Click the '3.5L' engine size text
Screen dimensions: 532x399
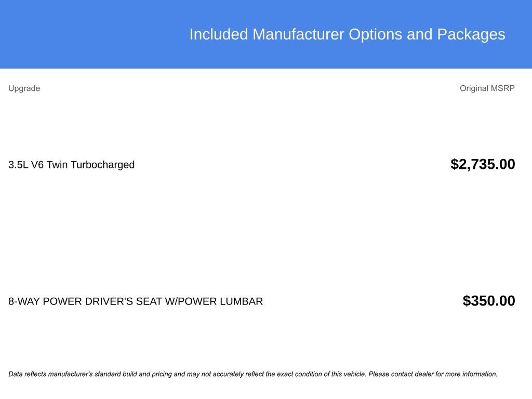click(18, 165)
